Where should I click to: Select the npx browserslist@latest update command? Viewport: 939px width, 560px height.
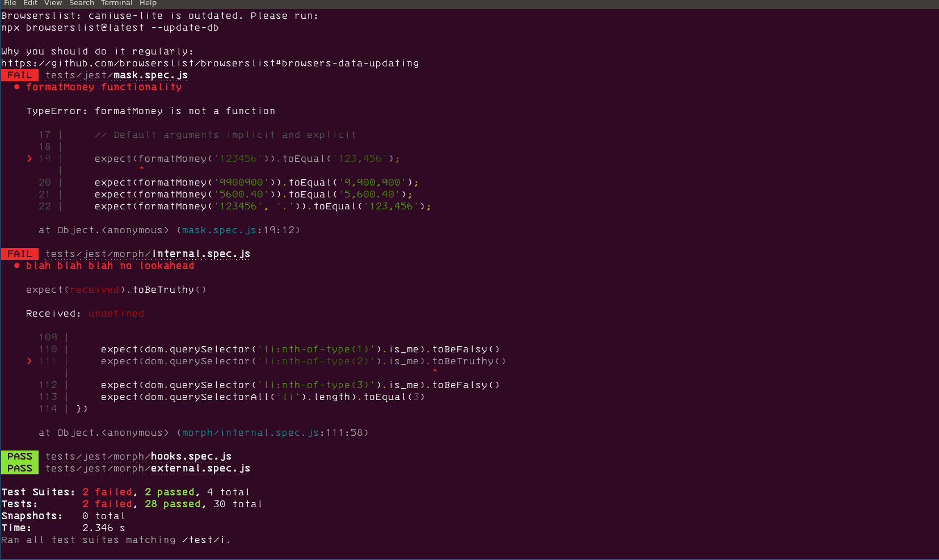111,27
